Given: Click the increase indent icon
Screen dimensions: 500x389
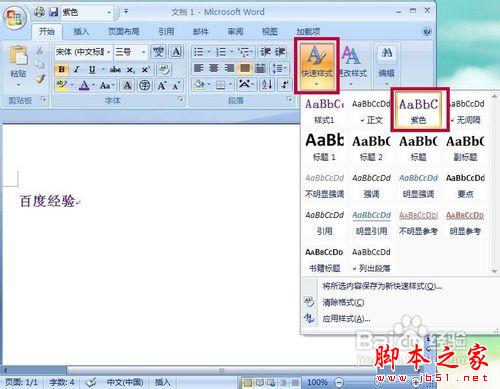Looking at the screenshot, I should (280, 52).
